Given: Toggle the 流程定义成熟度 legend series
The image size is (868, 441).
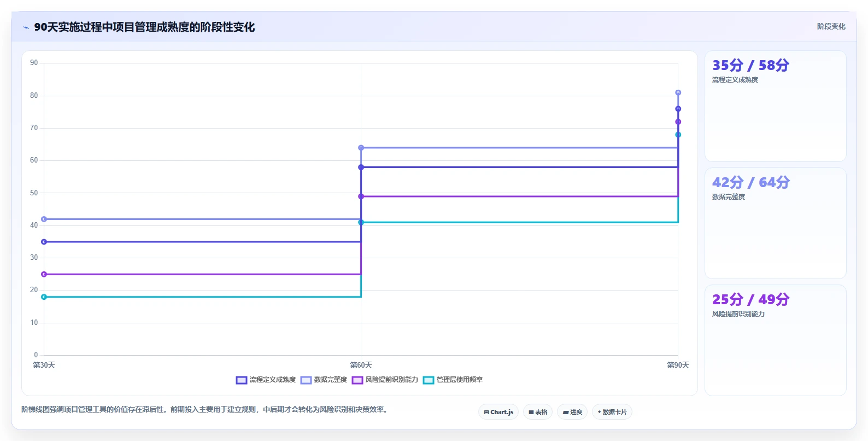Looking at the screenshot, I should [x=266, y=380].
